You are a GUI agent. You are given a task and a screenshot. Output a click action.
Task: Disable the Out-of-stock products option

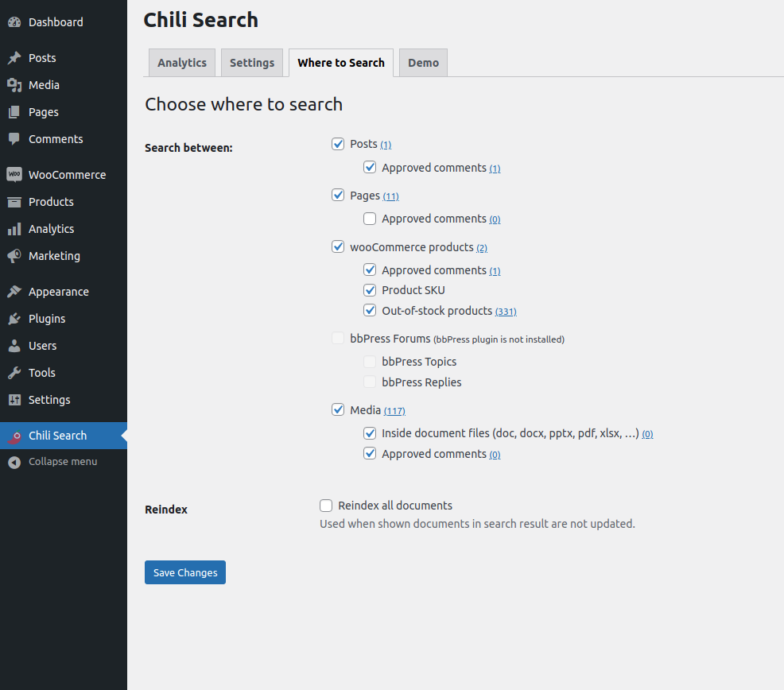370,311
